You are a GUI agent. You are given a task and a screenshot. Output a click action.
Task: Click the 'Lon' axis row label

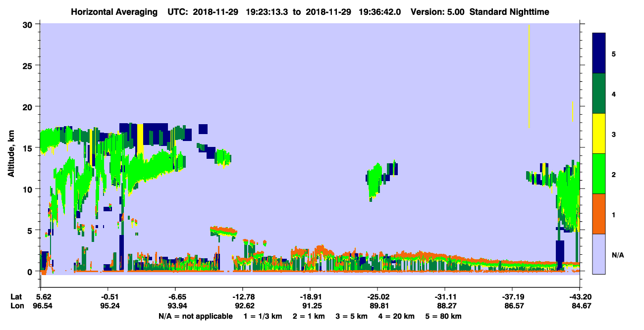[17, 306]
